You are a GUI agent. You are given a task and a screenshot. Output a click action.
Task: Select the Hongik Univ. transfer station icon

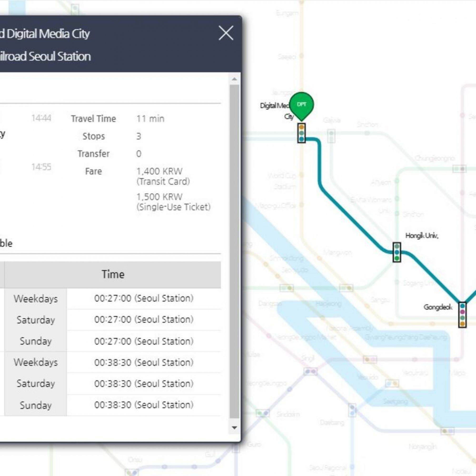(397, 252)
